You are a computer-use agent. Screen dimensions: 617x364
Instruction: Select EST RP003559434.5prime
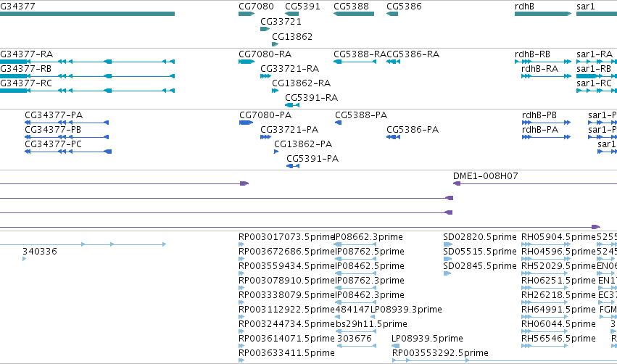[241, 274]
